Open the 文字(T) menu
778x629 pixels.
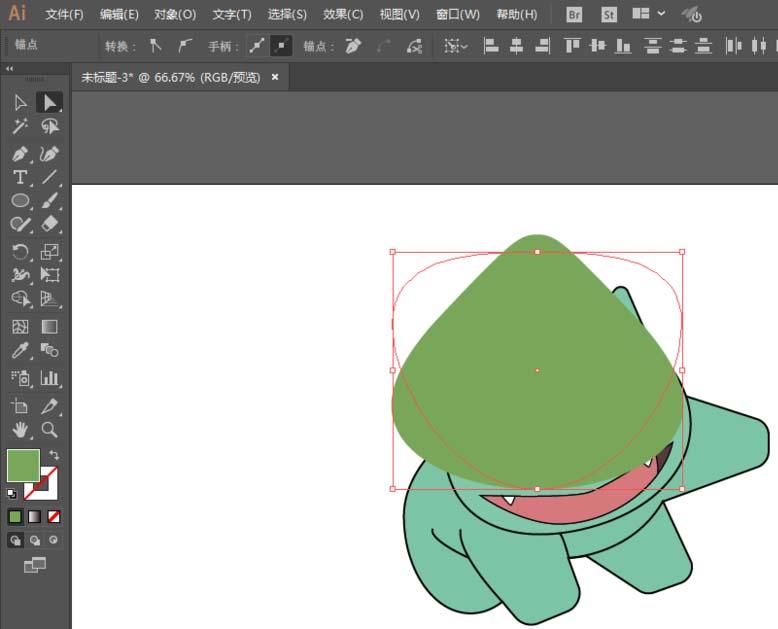232,14
